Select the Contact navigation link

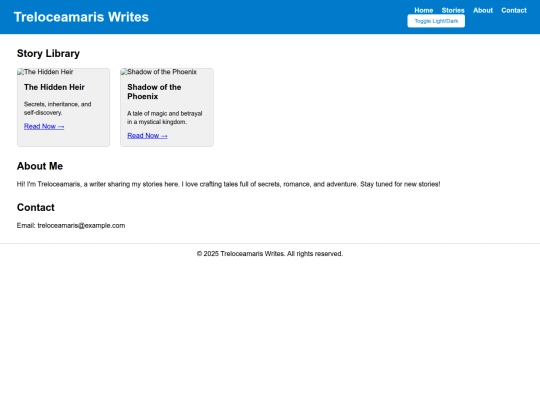(x=514, y=10)
